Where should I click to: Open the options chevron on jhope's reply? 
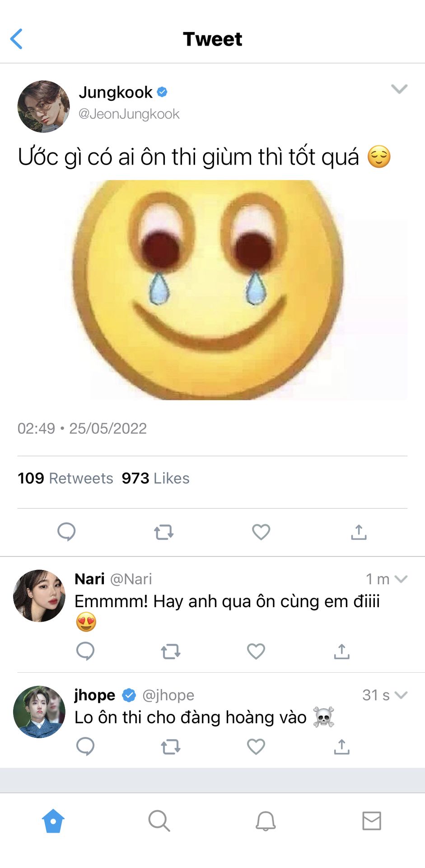click(401, 695)
